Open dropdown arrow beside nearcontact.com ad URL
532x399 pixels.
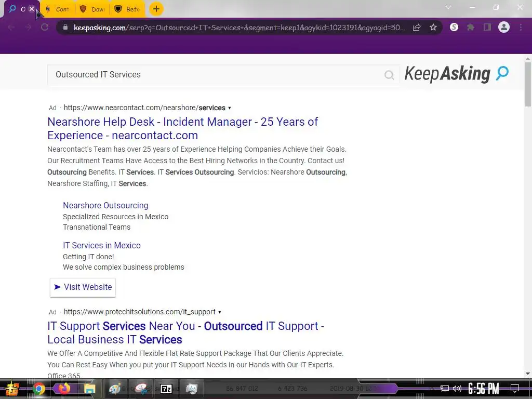click(230, 108)
